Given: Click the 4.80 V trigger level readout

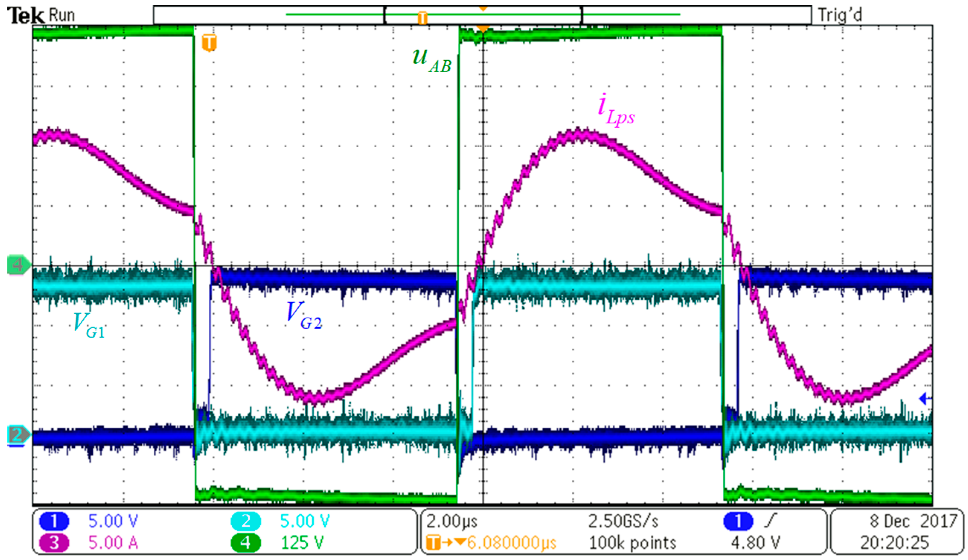Looking at the screenshot, I should pyautogui.click(x=755, y=543).
